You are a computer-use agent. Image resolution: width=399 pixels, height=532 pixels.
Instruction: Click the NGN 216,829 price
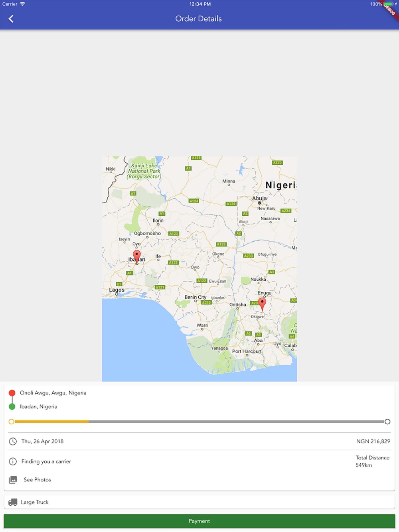tap(373, 441)
